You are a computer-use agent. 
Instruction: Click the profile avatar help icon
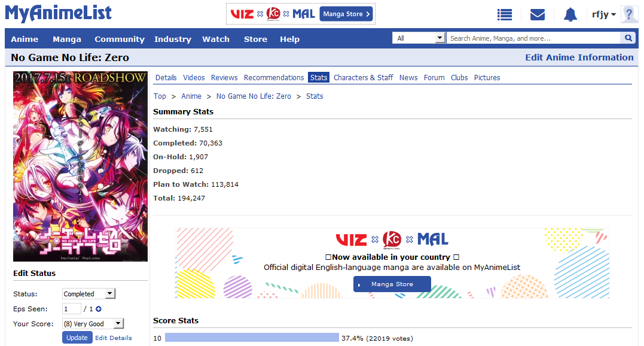pos(629,14)
